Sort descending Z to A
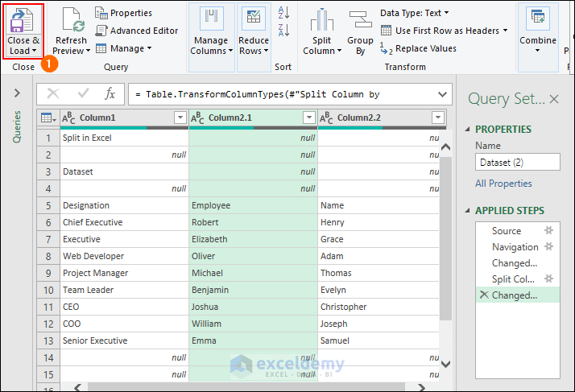 (x=283, y=30)
